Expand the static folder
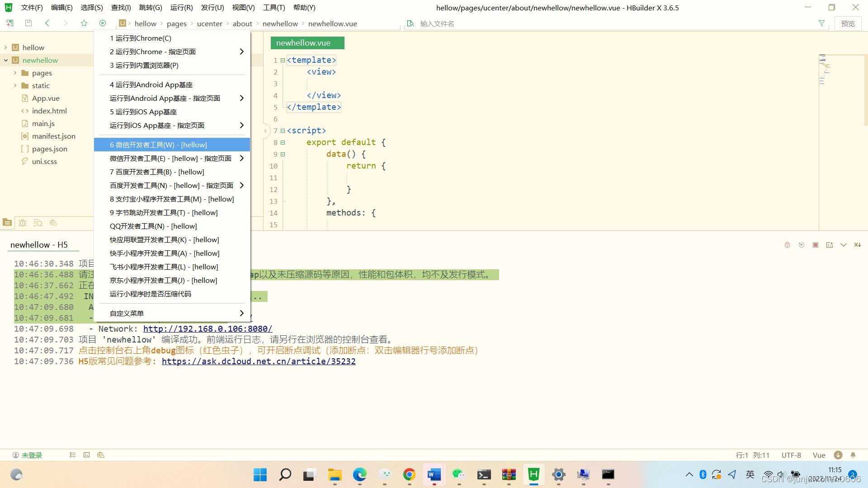 coord(15,85)
